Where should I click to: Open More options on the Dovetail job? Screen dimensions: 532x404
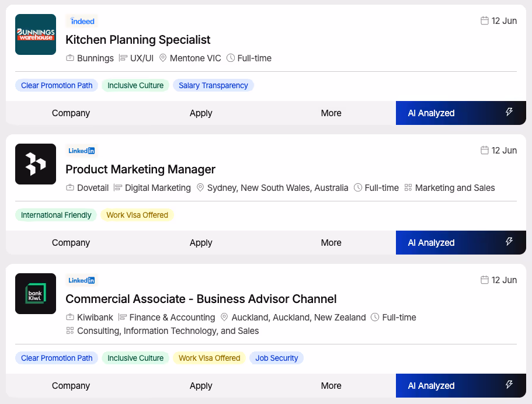coord(331,242)
